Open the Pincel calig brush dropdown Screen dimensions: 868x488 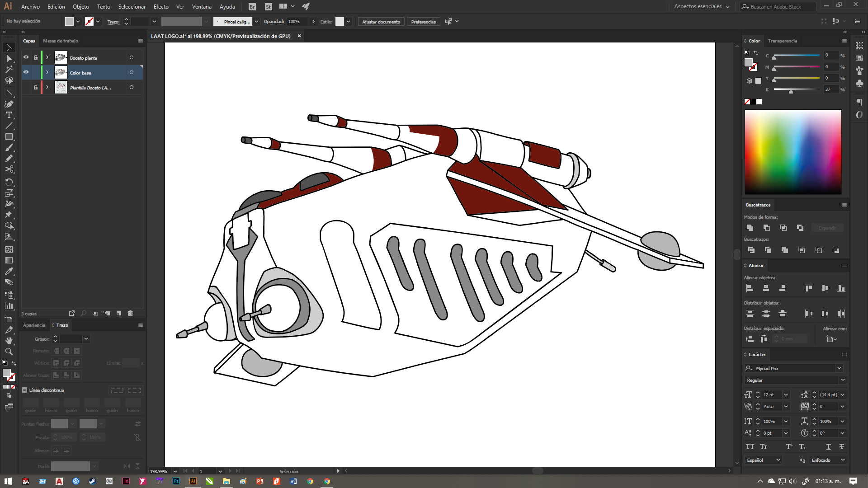[256, 22]
